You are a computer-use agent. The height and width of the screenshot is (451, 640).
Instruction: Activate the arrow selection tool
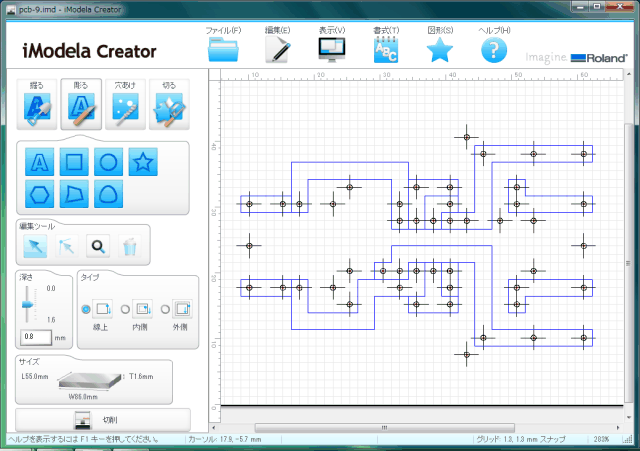tap(35, 247)
